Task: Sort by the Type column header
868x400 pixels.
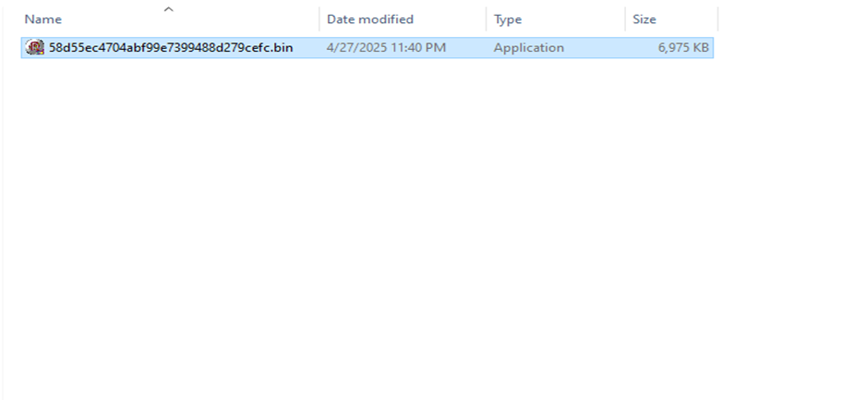Action: click(x=508, y=19)
